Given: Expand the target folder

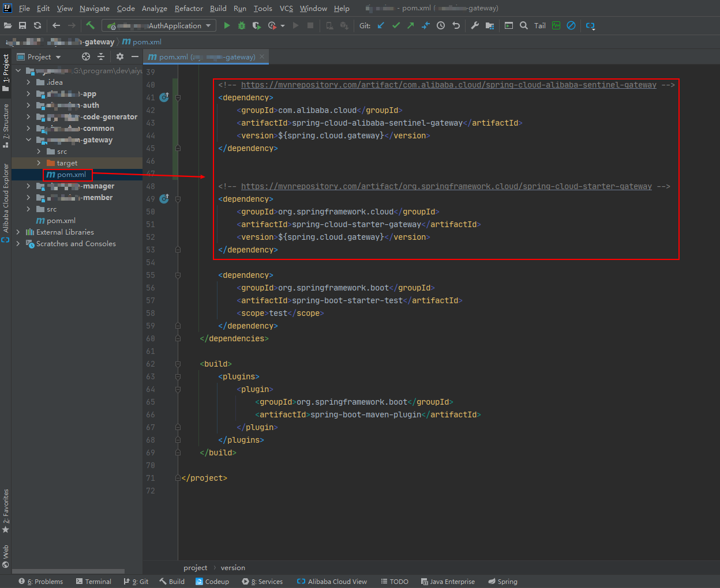Looking at the screenshot, I should pyautogui.click(x=39, y=163).
